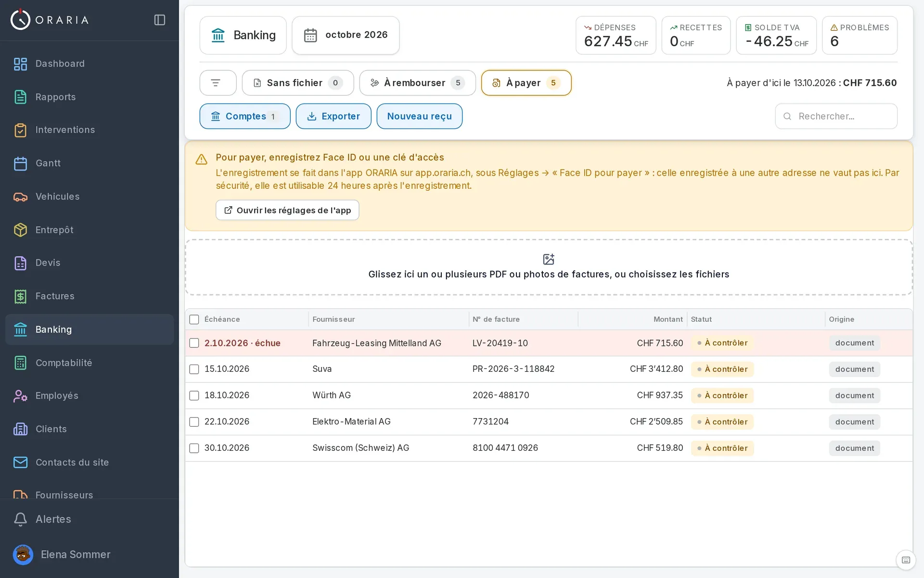
Task: Click À contrôler status for Würth AG
Action: [722, 395]
